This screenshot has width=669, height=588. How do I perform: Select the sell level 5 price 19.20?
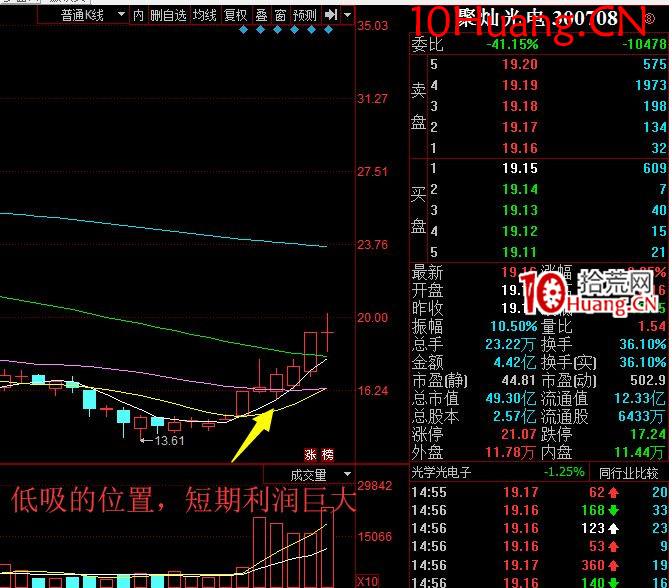(520, 64)
